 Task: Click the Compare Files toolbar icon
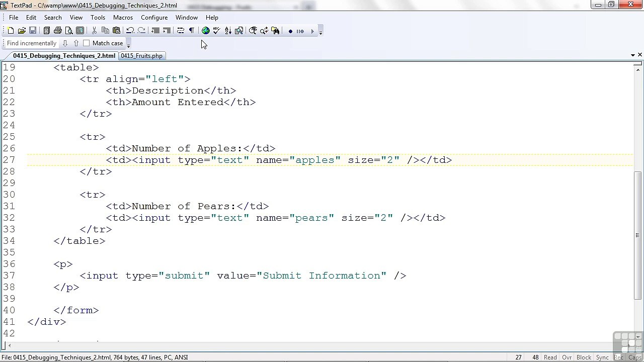[239, 31]
